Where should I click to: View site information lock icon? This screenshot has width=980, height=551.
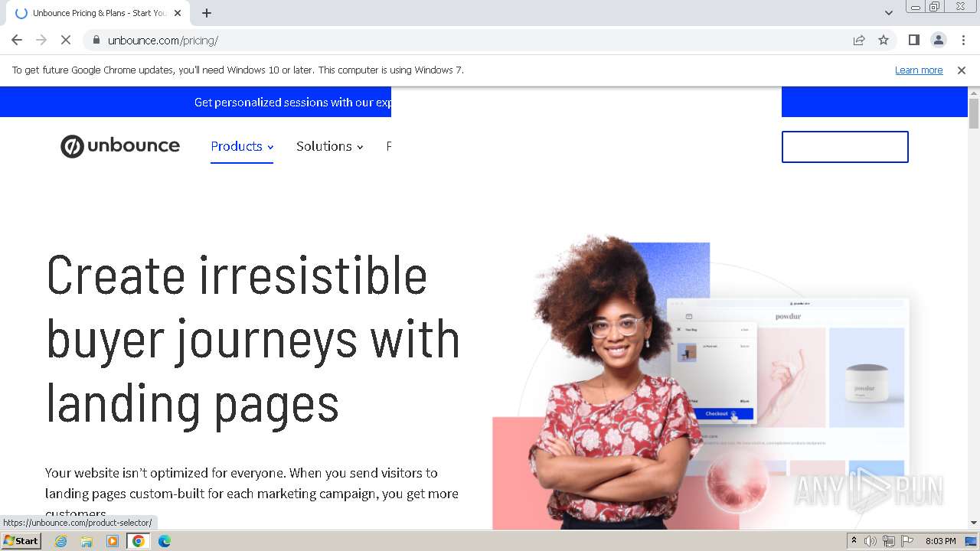(x=96, y=40)
